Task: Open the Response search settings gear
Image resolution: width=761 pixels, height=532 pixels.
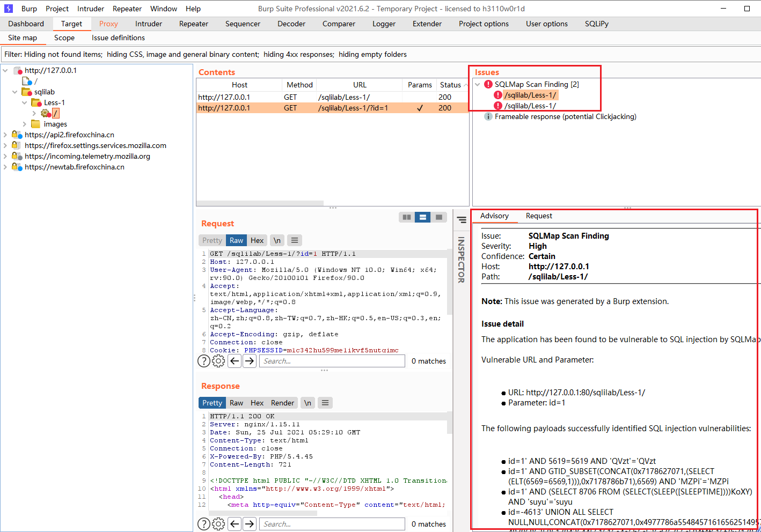Action: (218, 524)
